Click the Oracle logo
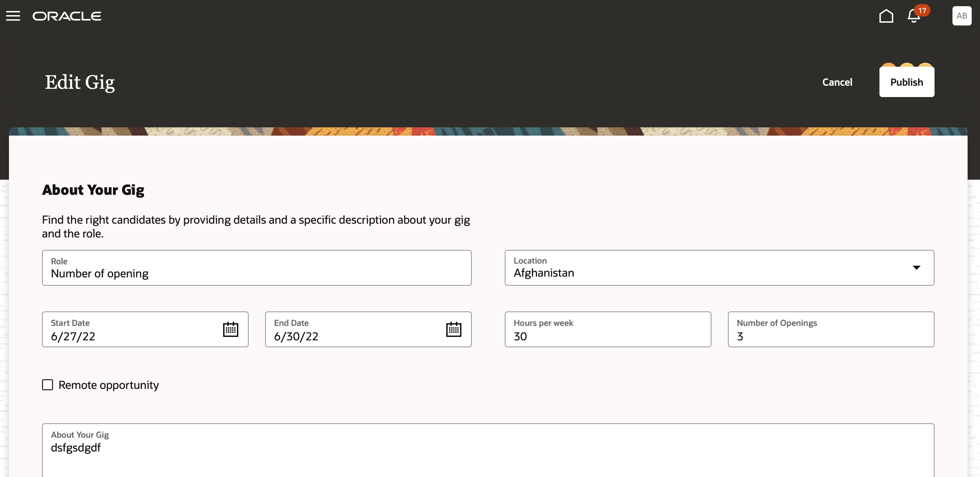Image resolution: width=980 pixels, height=477 pixels. [x=67, y=16]
